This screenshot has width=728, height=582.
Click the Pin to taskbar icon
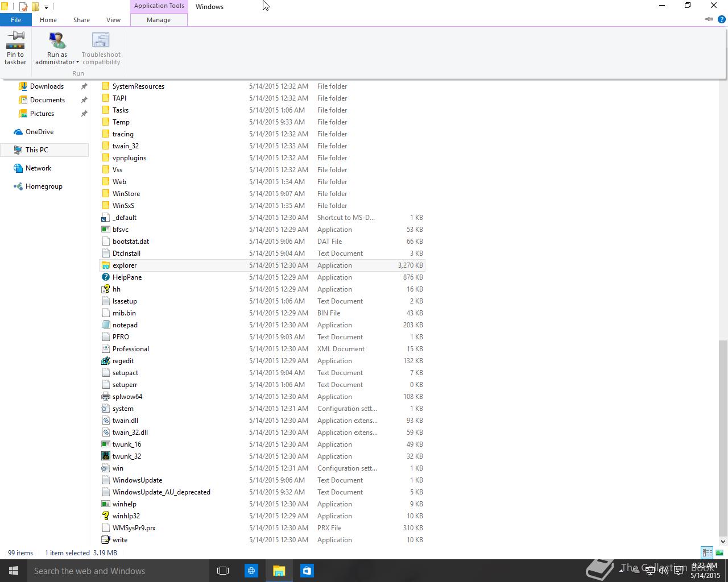[x=15, y=40]
